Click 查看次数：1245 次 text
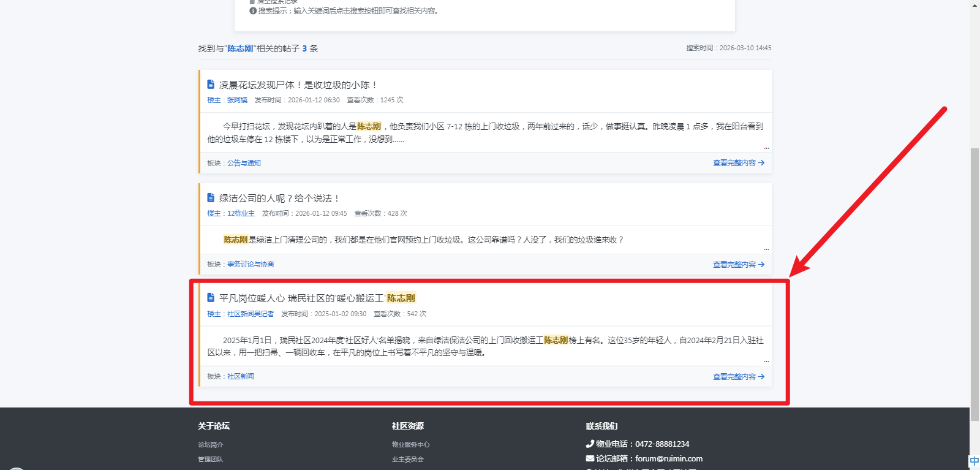Image resolution: width=980 pixels, height=470 pixels. (x=375, y=100)
